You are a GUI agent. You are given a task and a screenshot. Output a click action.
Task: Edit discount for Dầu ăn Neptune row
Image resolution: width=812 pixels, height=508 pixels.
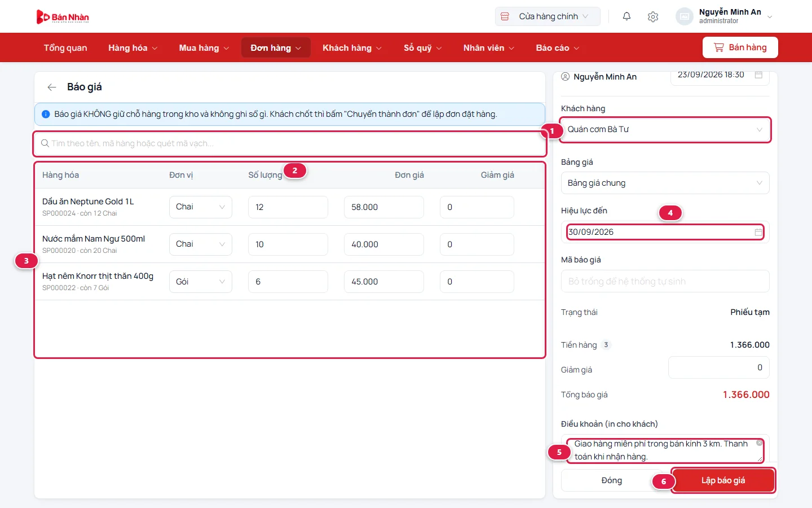(477, 207)
